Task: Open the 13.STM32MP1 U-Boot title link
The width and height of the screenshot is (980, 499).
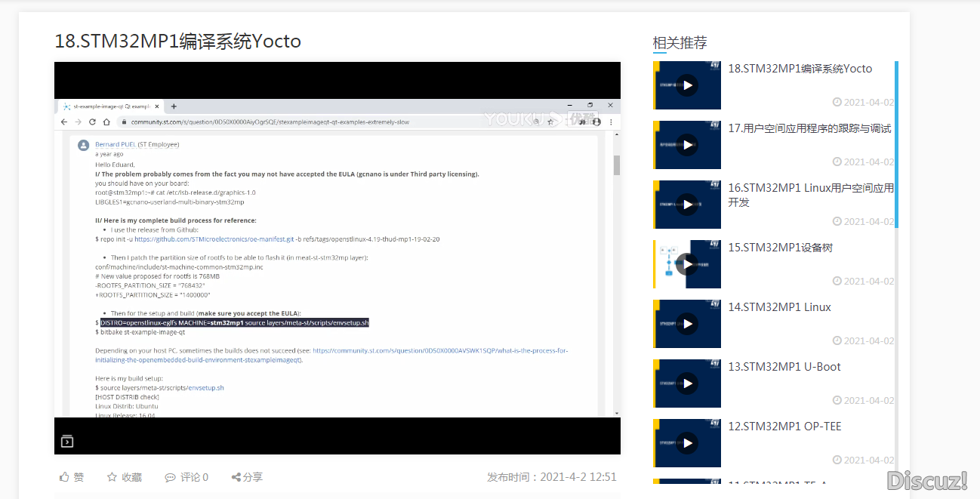Action: pyautogui.click(x=784, y=367)
